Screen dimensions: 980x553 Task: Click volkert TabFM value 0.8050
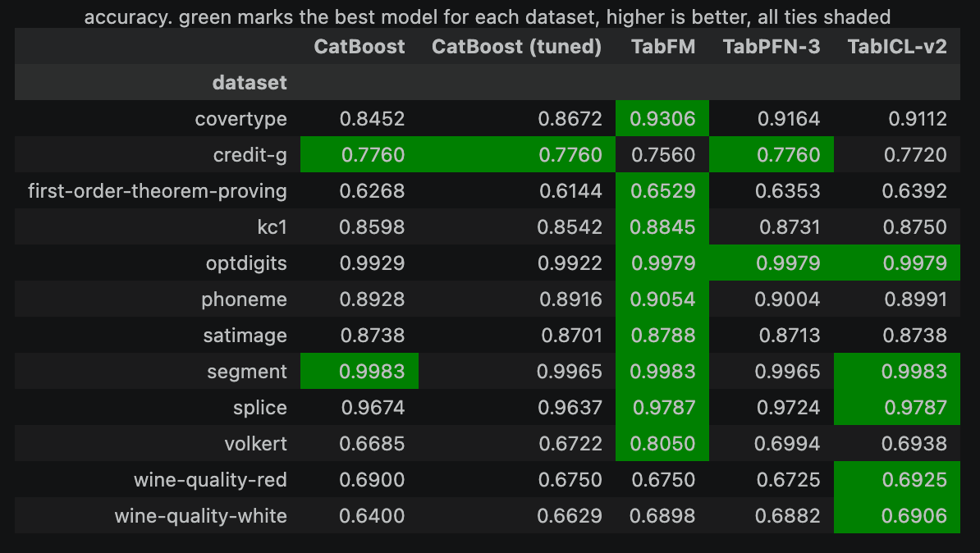click(662, 444)
